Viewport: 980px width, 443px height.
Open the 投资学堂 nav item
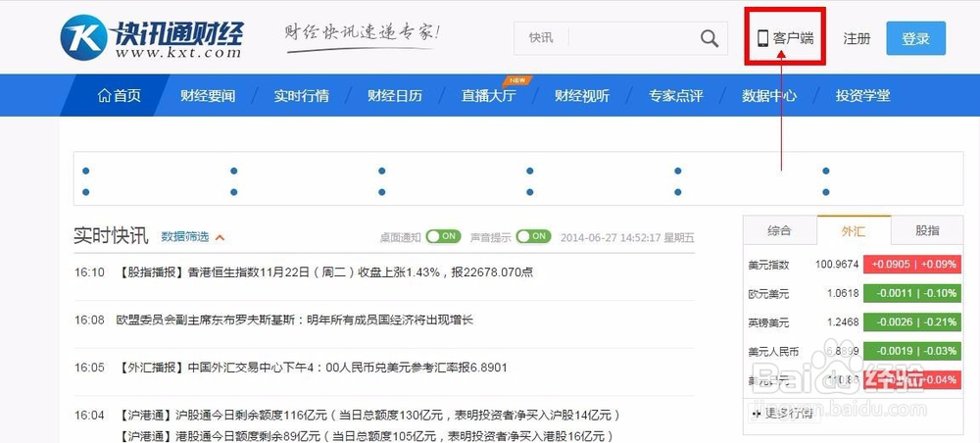point(863,96)
